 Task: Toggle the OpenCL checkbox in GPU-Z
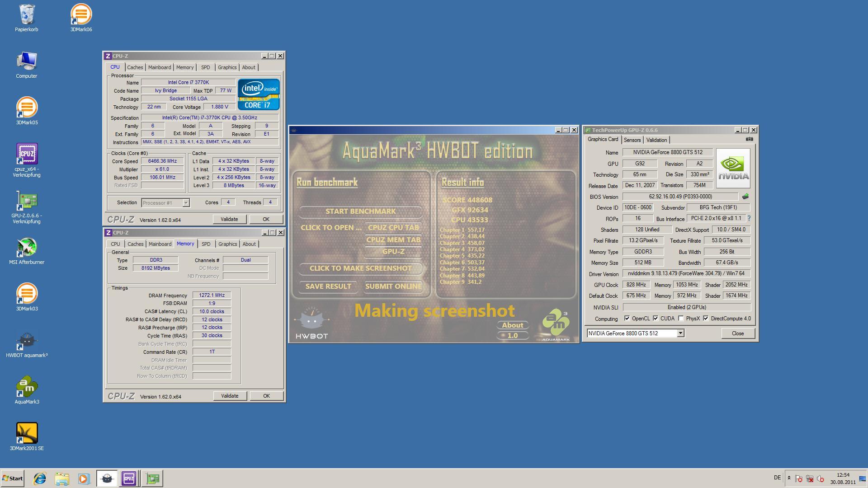point(627,319)
